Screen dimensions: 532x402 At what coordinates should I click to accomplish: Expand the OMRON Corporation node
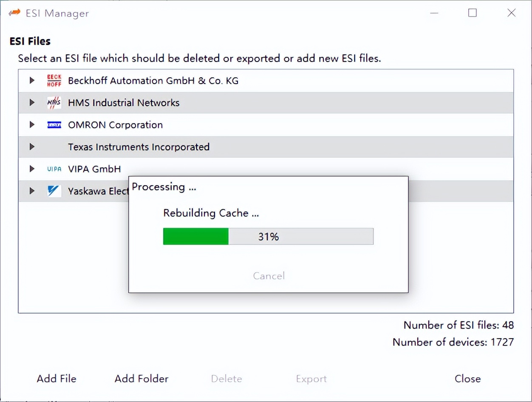32,125
